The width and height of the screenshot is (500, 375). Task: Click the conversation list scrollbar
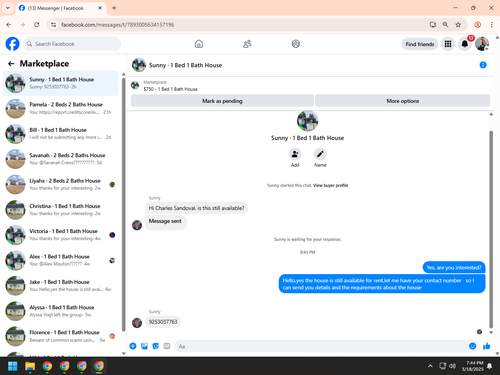tap(124, 205)
